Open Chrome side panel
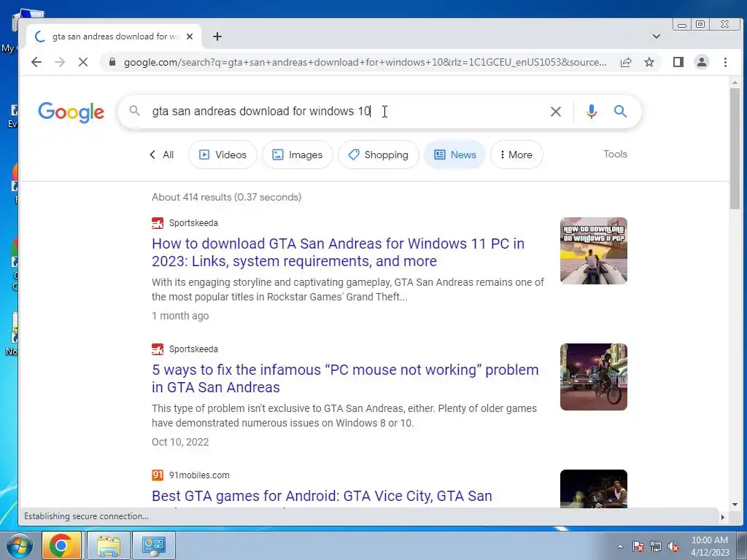Viewport: 747px width, 560px height. pos(678,62)
